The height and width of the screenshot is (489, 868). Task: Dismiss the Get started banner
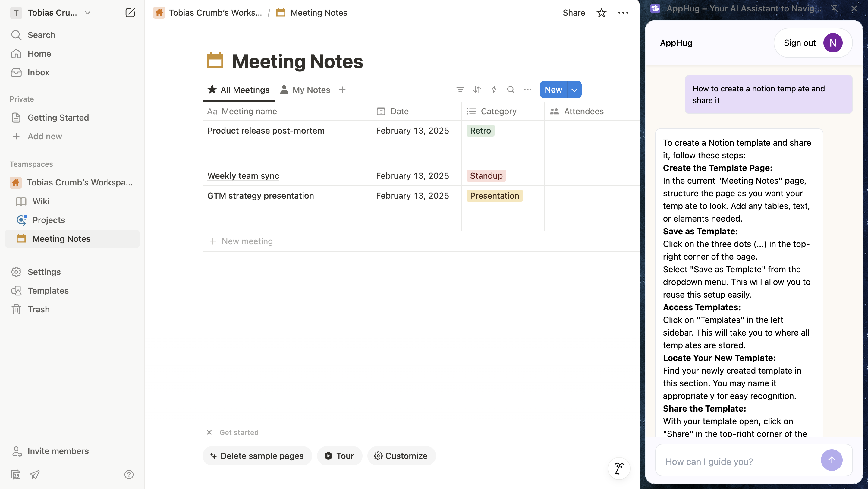(x=209, y=432)
